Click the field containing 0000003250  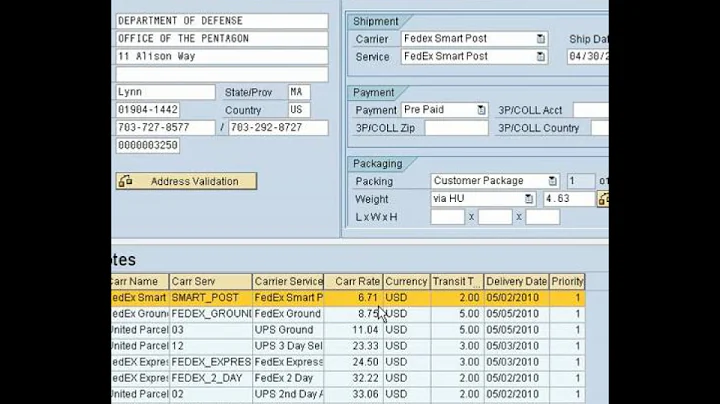click(x=147, y=146)
